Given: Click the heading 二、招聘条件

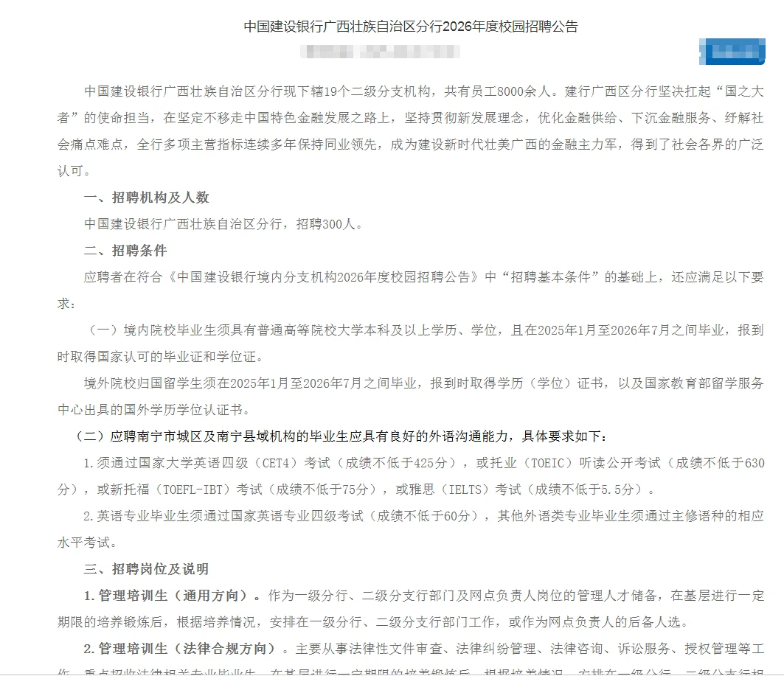Looking at the screenshot, I should pyautogui.click(x=125, y=251).
